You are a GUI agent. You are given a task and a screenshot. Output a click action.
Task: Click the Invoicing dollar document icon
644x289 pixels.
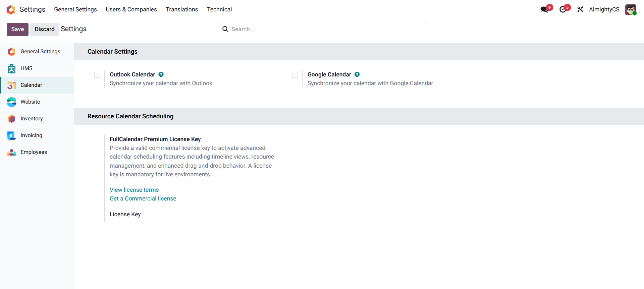11,135
